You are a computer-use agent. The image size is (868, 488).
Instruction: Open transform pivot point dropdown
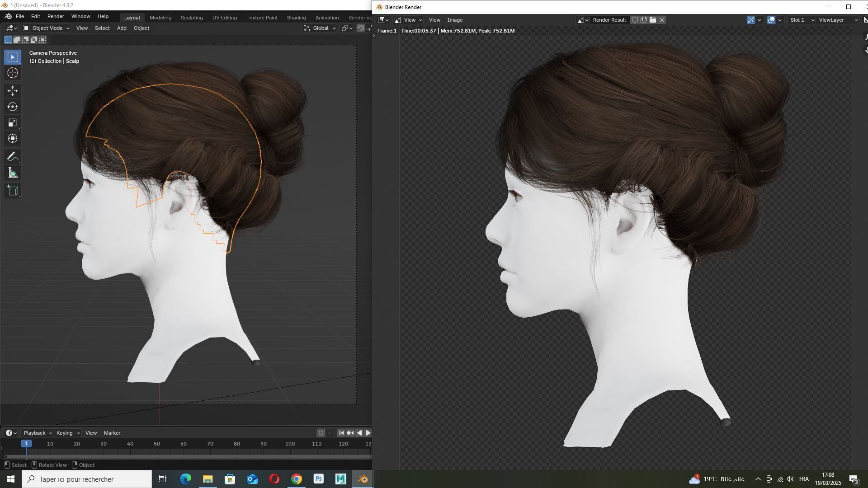pyautogui.click(x=347, y=28)
